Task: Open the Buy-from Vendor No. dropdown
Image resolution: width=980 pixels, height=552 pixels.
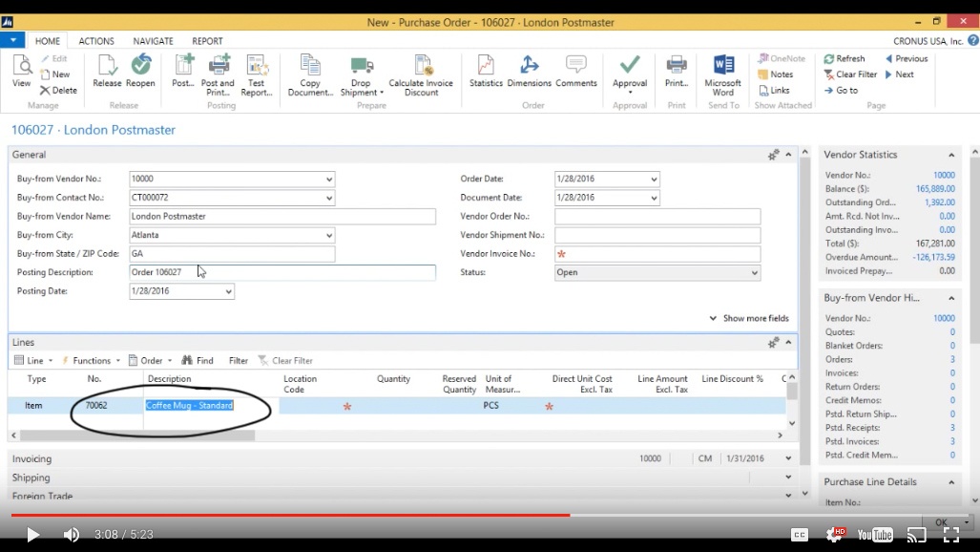Action: 329,180
